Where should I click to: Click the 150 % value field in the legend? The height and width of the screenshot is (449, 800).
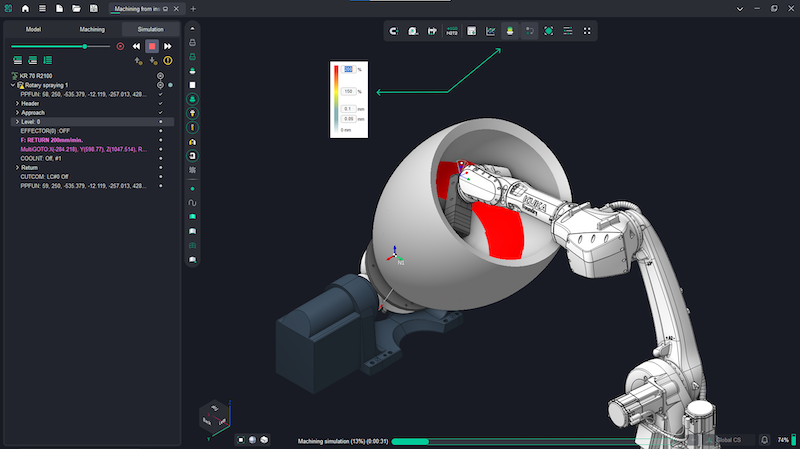(x=349, y=91)
